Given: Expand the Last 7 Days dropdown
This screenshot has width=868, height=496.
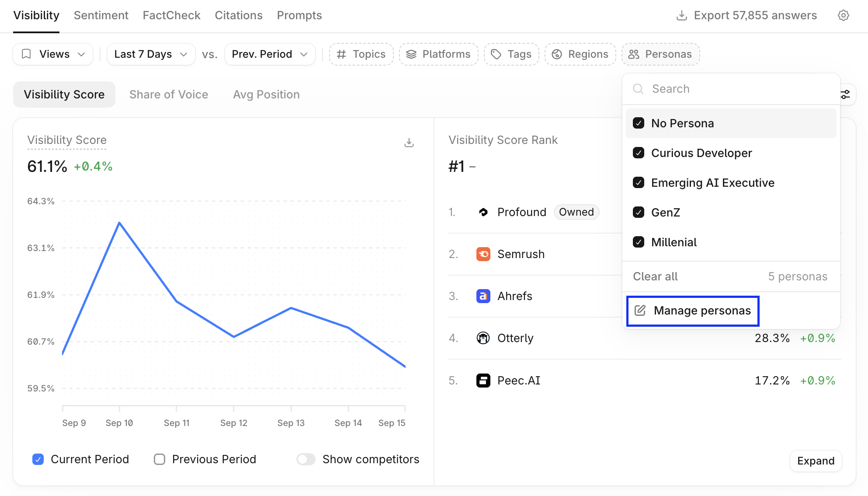Looking at the screenshot, I should point(151,54).
